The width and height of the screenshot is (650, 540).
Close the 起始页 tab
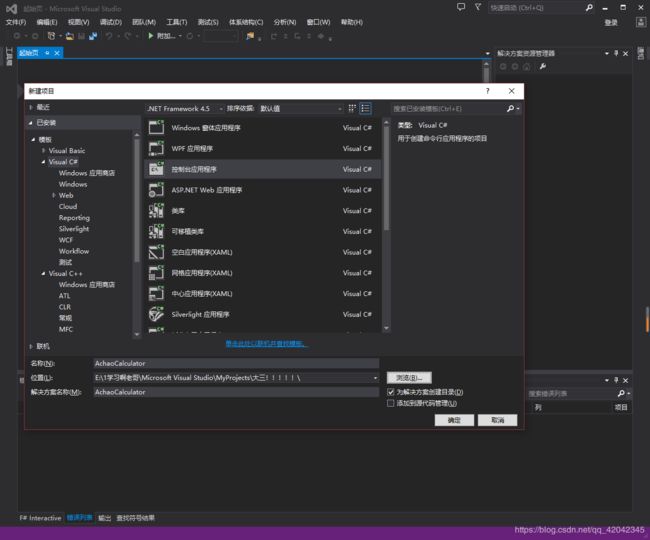57,53
